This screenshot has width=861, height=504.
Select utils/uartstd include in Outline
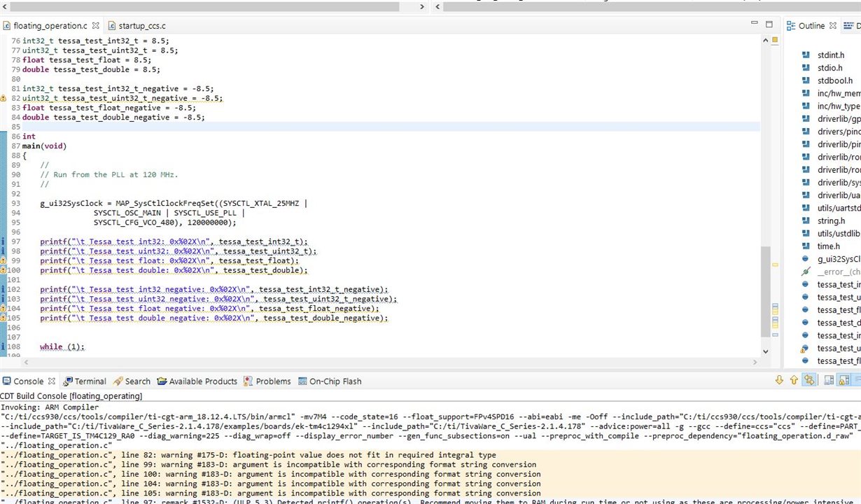839,208
